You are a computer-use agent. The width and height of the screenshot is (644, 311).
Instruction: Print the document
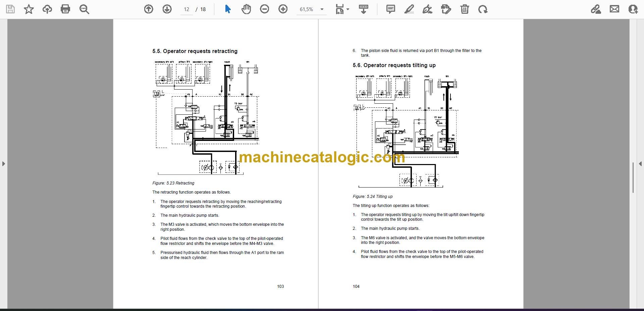point(65,9)
